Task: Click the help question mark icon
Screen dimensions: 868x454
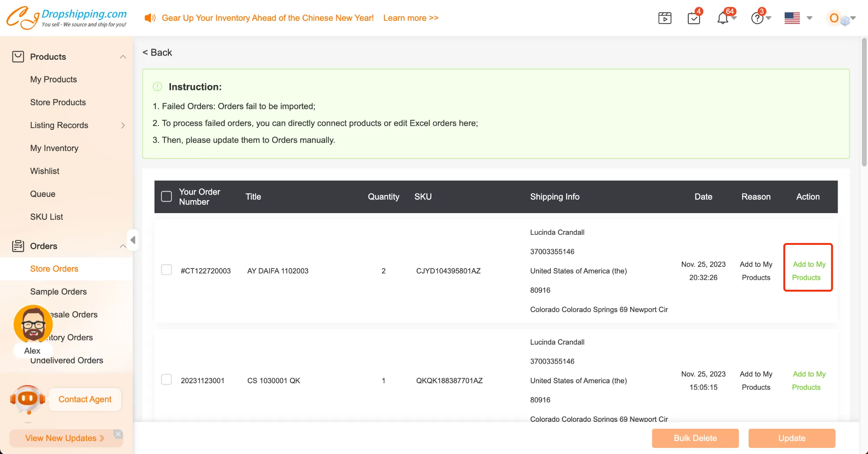Action: pyautogui.click(x=757, y=18)
